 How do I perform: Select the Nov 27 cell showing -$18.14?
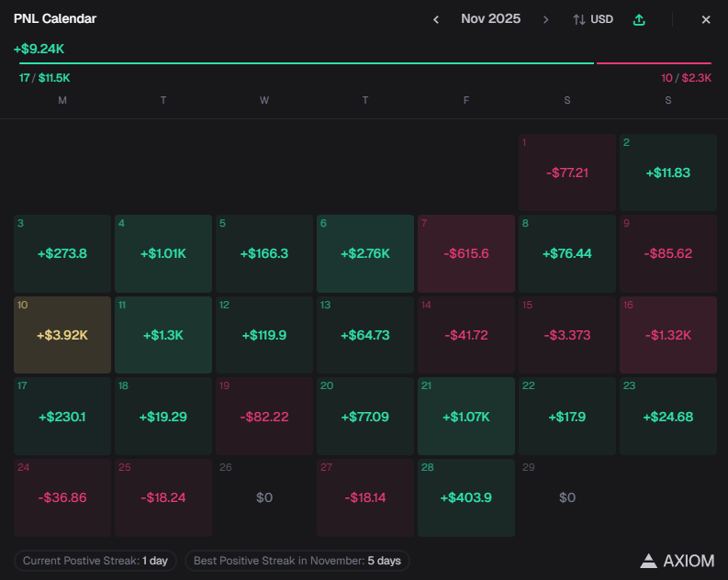[x=365, y=497]
